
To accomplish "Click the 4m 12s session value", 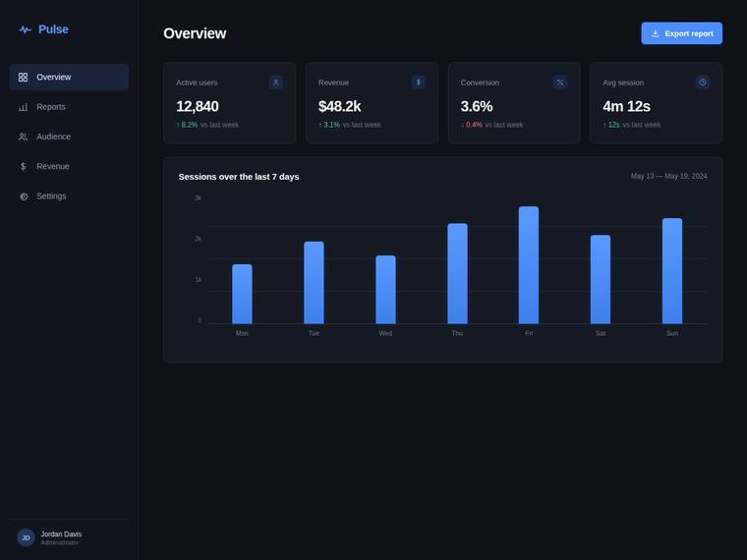I will [x=626, y=106].
